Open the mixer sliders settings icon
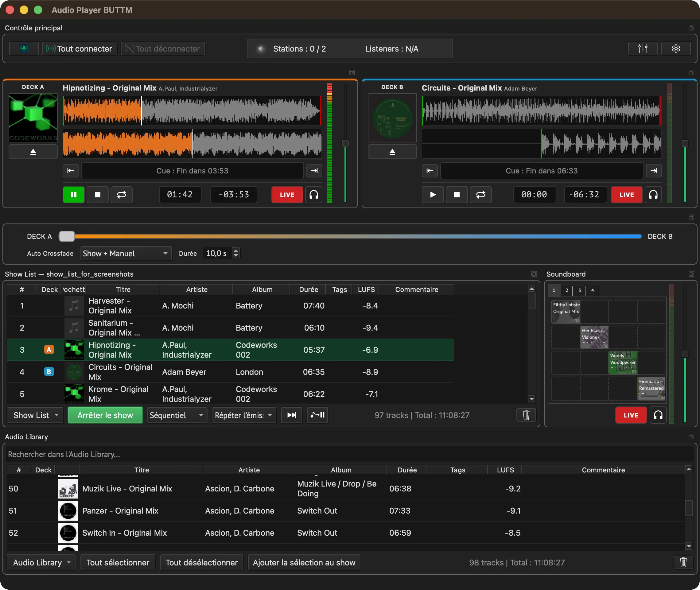The width and height of the screenshot is (700, 590). point(643,49)
